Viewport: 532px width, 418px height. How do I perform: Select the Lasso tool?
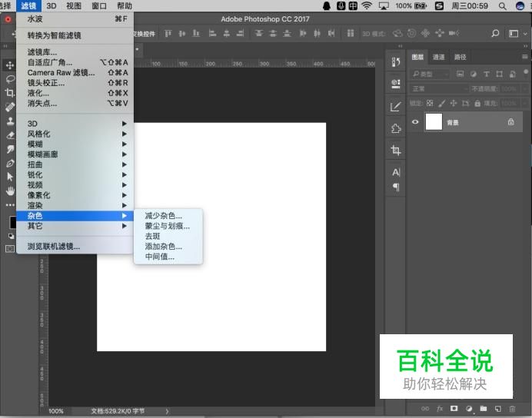point(10,79)
